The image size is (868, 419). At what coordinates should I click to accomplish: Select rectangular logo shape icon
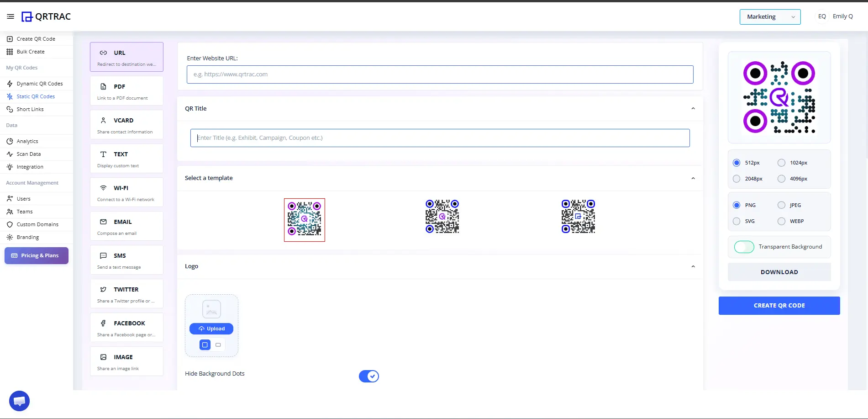218,345
